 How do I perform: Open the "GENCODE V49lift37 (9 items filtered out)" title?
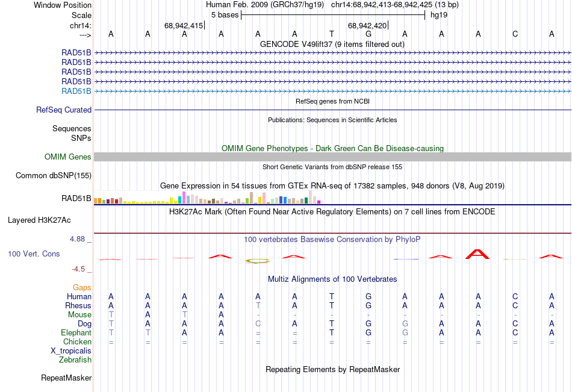click(332, 44)
